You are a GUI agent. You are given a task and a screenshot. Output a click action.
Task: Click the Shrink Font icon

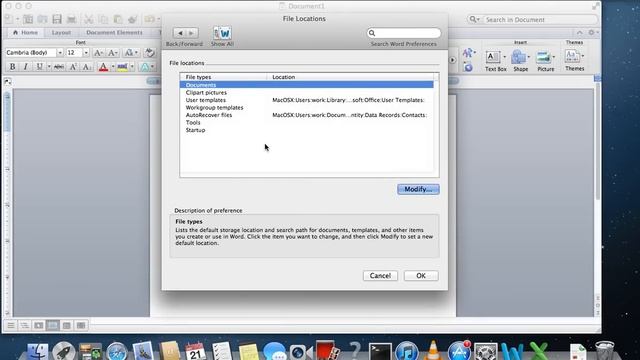tap(112, 53)
